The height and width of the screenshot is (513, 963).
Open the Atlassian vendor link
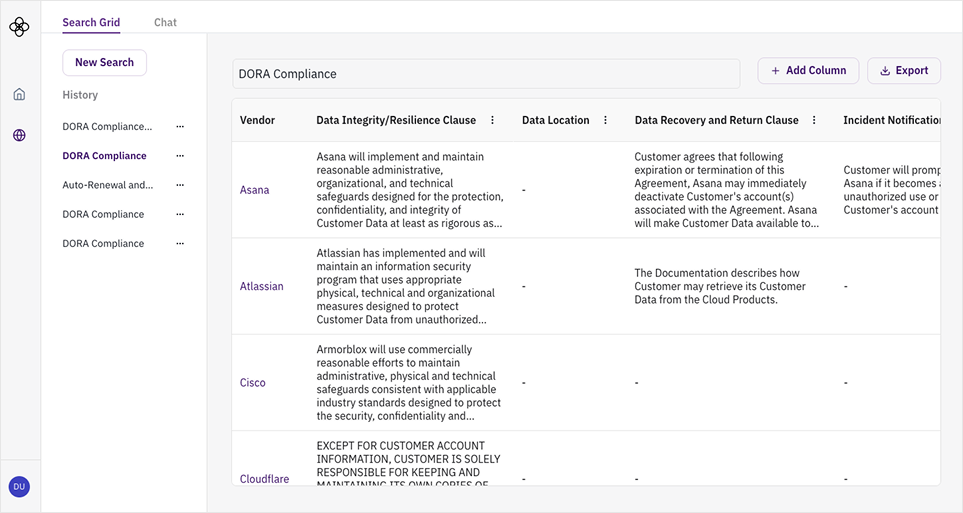point(261,286)
